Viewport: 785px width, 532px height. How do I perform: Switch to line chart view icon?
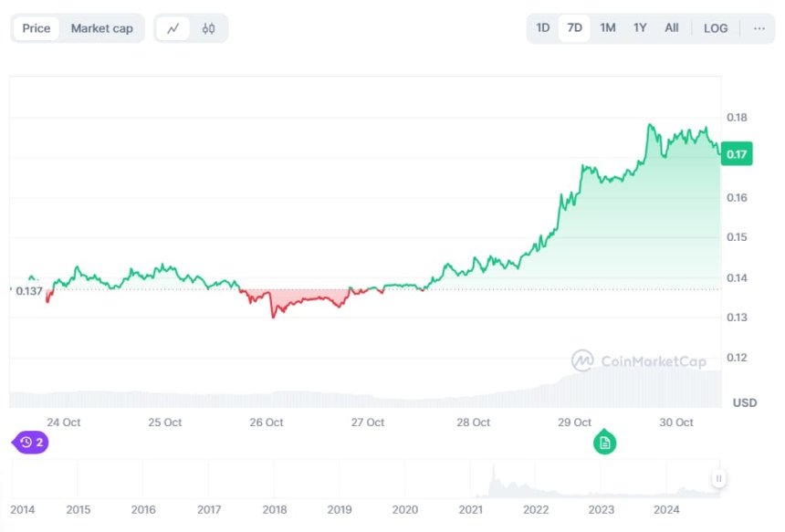tap(173, 28)
